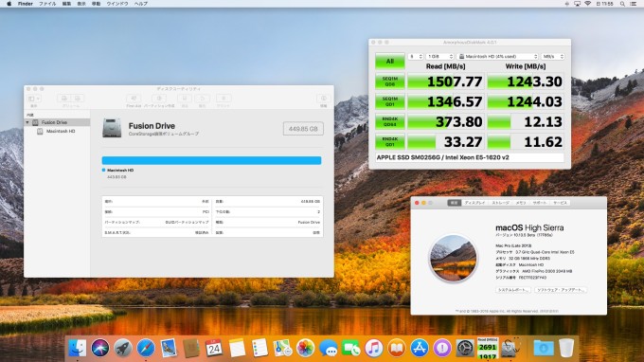644x362 pixels.
Task: Open the View dropdown in Disk Utility
Action: coord(34,99)
